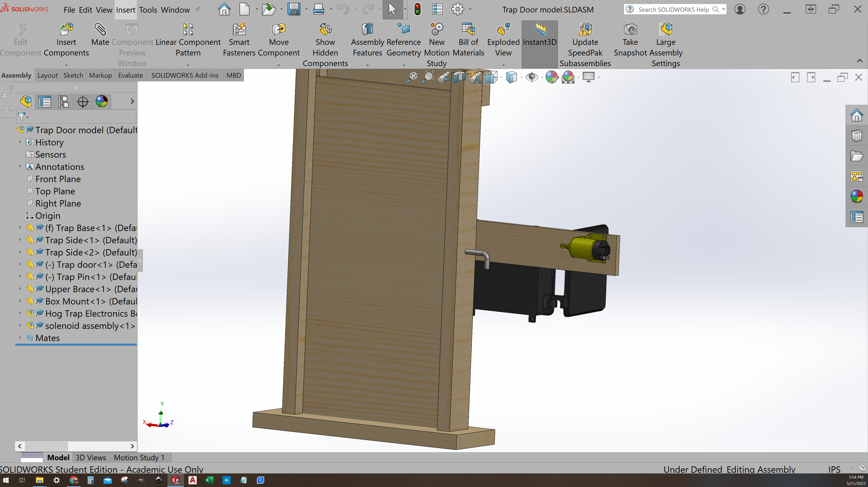Expand the Mates folder
The image size is (868, 487).
click(20, 338)
